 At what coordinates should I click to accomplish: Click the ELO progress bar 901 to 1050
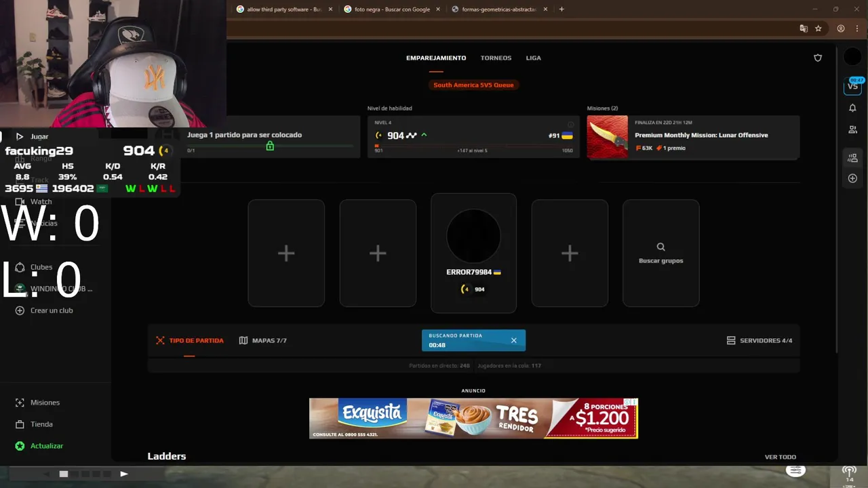(x=473, y=145)
